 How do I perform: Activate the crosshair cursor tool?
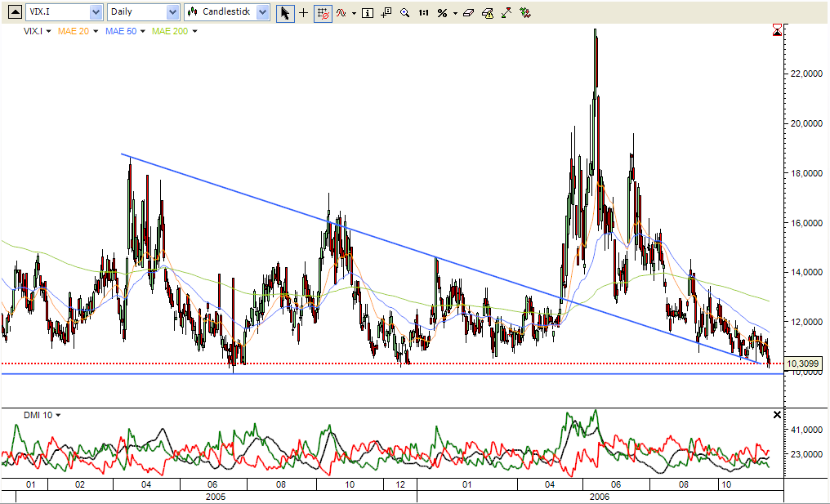click(303, 12)
